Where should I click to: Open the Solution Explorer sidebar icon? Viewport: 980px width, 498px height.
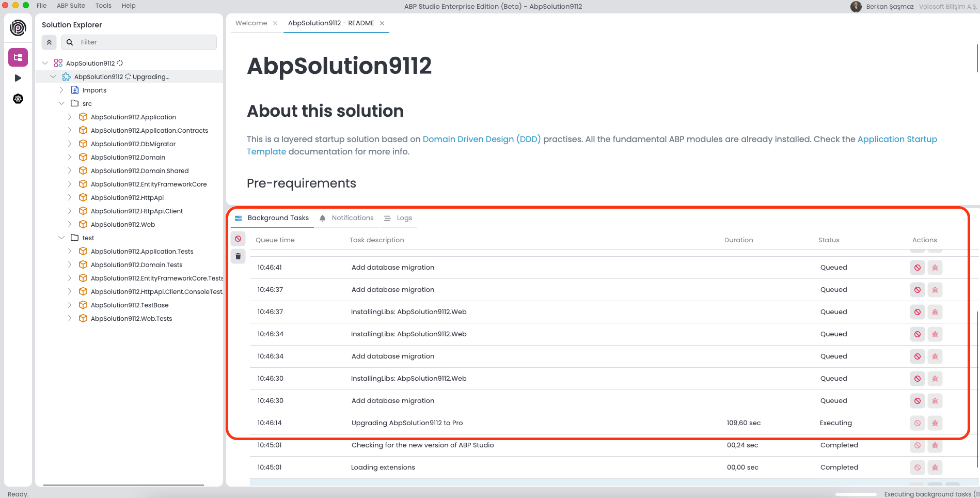pyautogui.click(x=18, y=57)
